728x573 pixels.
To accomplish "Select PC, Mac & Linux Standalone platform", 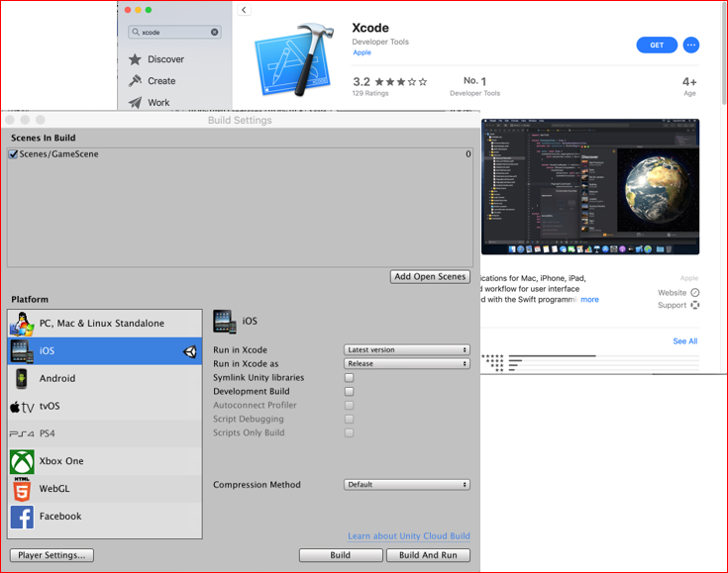I will (105, 324).
